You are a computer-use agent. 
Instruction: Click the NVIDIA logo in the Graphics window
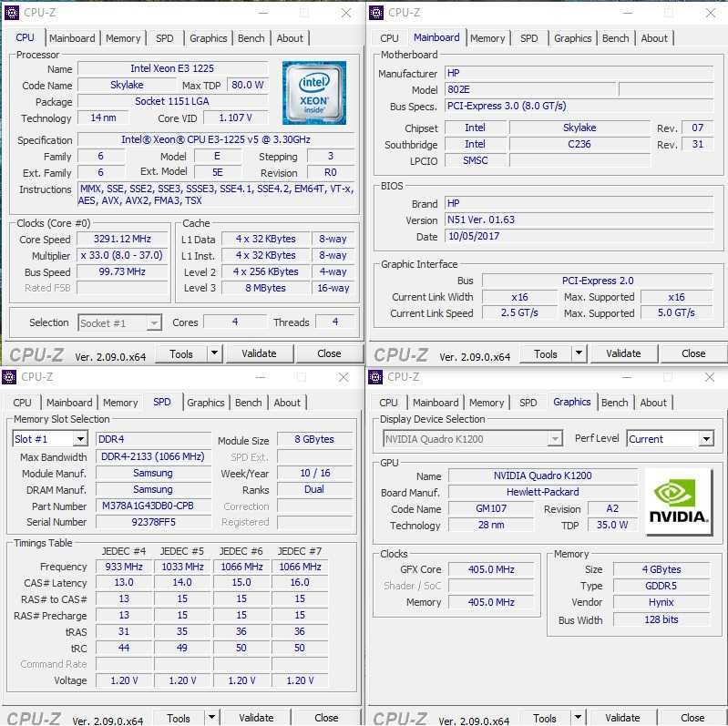[x=679, y=502]
